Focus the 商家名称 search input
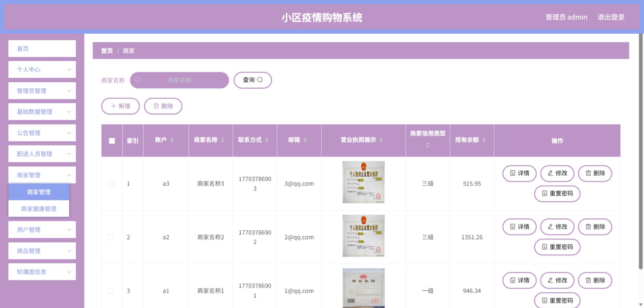 point(179,80)
